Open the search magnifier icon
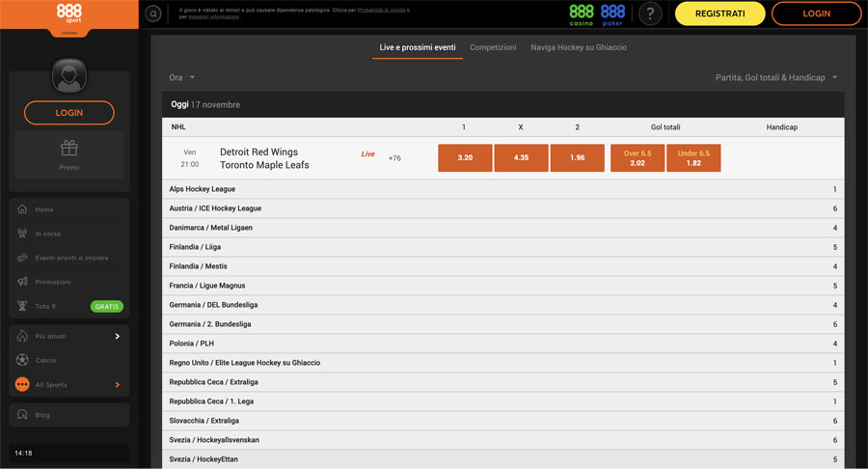Screen dimensions: 868x469 pos(152,14)
